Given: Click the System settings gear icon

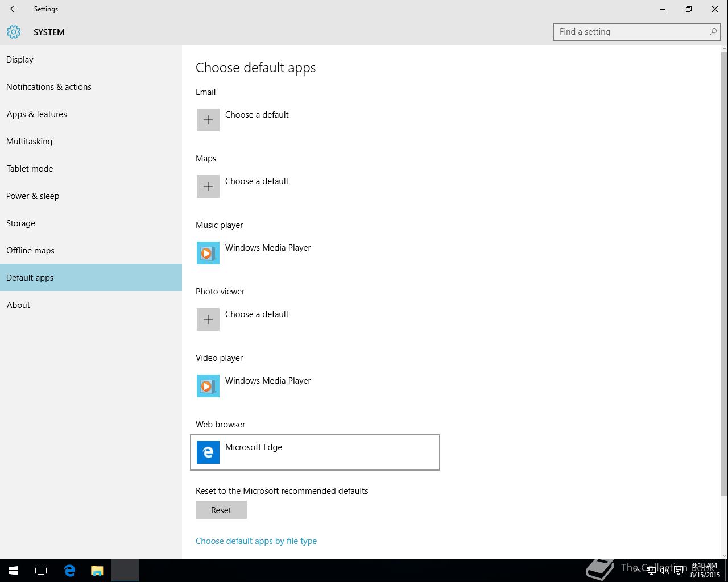Looking at the screenshot, I should pos(14,32).
